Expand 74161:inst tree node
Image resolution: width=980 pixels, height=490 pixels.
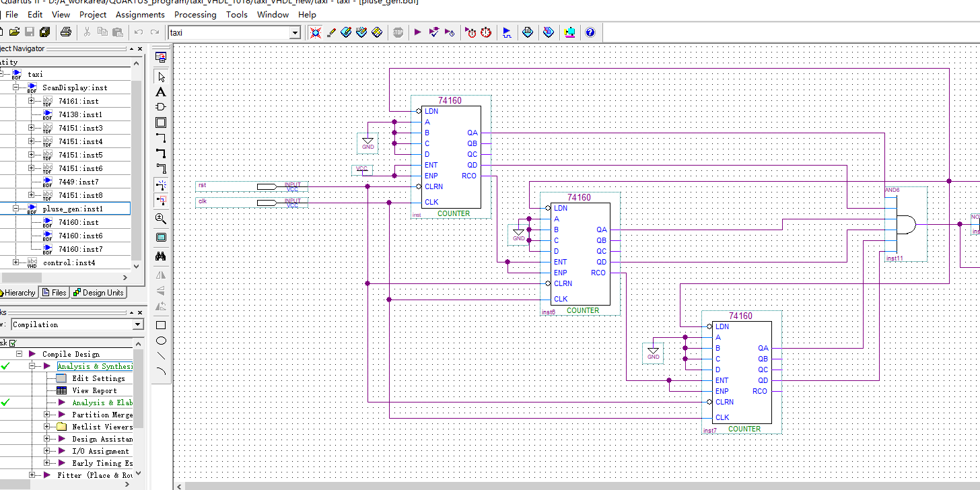click(31, 101)
